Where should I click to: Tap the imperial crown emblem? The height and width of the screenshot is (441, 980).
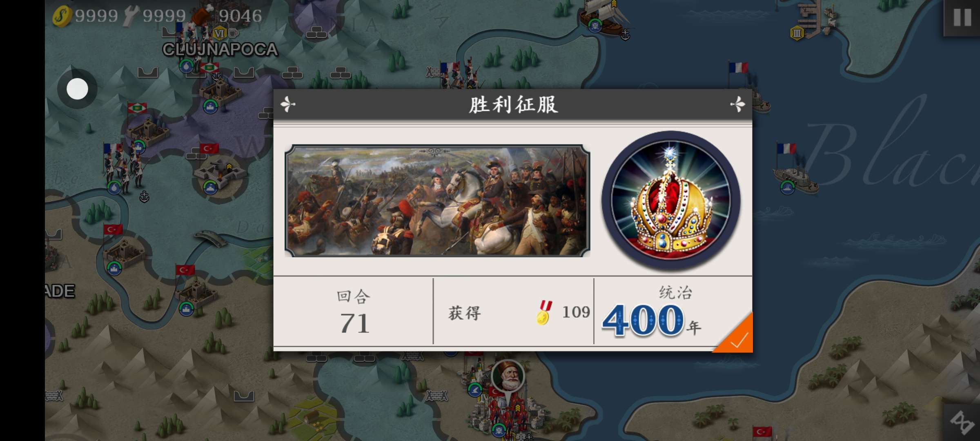pos(671,201)
